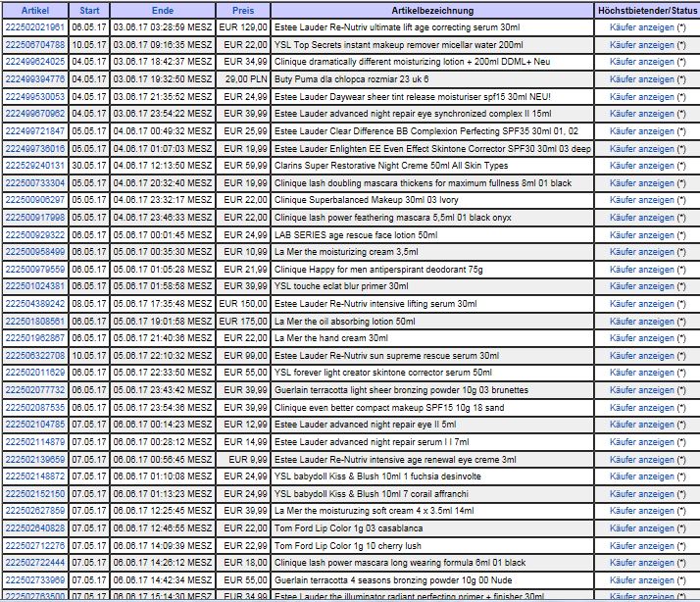Show buyers for Tom Ford Lip Color casablanca

[641, 527]
